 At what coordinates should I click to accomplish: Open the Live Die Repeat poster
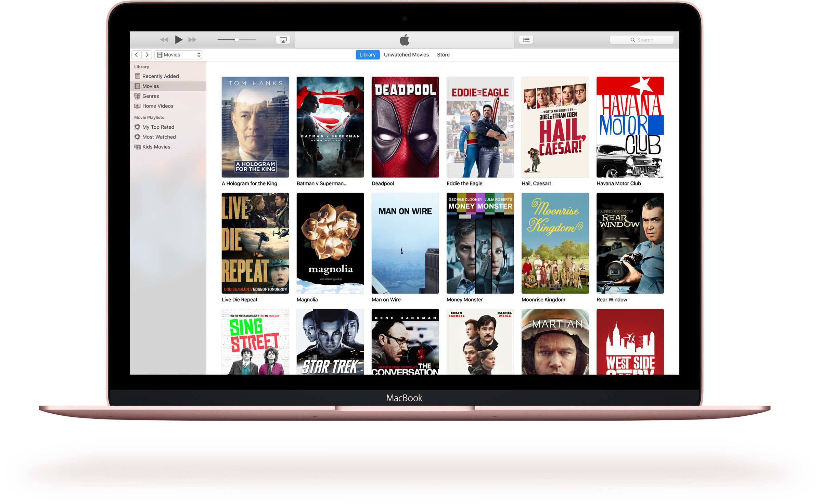point(255,243)
